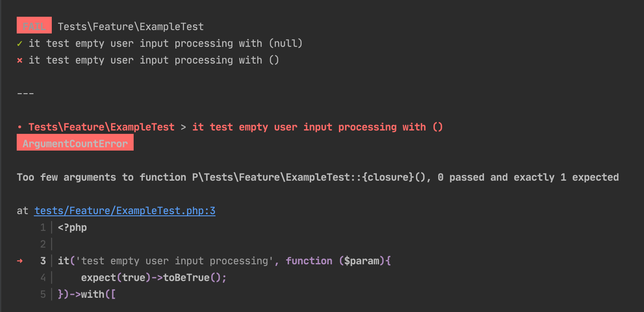
Task: Click the <?php opening tag
Action: pyautogui.click(x=72, y=228)
